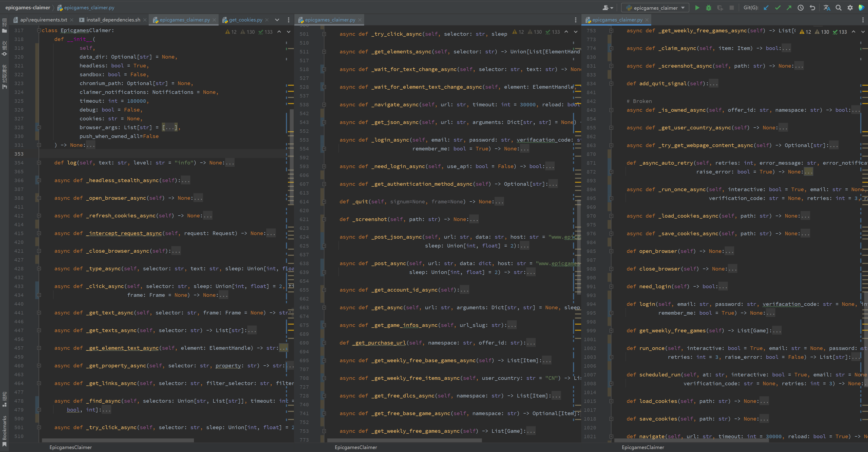Open IDE settings gear icon
This screenshot has height=452, width=868.
[850, 8]
